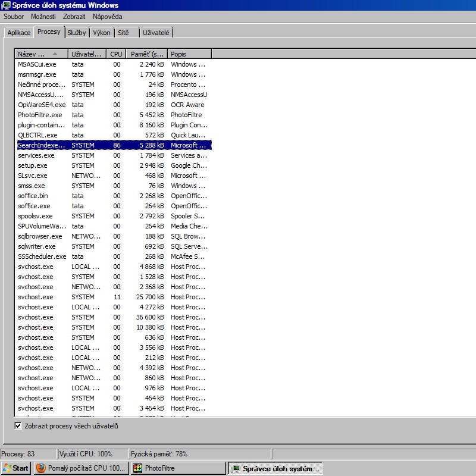Viewport: 476px width, 476px height.
Task: Select the SPUVolumeWa process row
Action: coord(114,226)
